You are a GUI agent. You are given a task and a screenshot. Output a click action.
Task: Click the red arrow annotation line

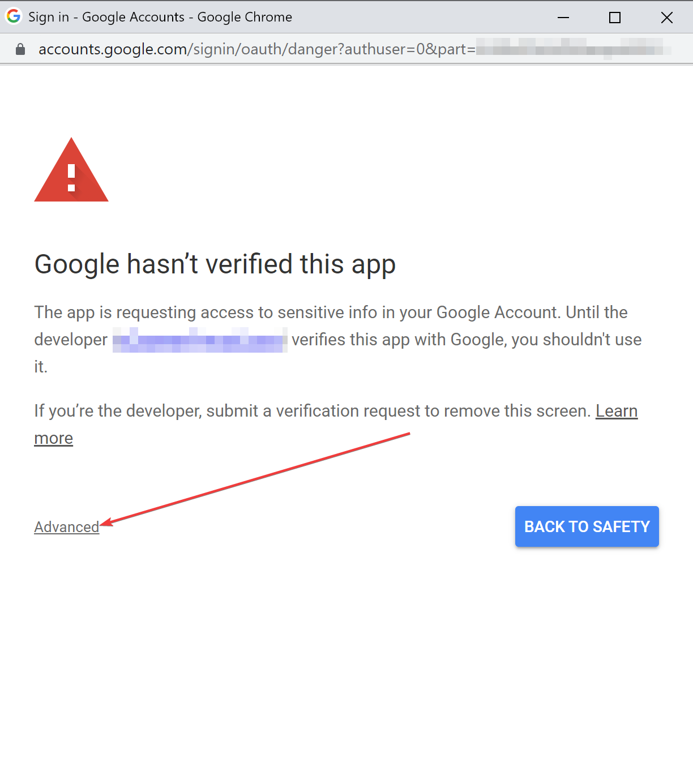[255, 479]
